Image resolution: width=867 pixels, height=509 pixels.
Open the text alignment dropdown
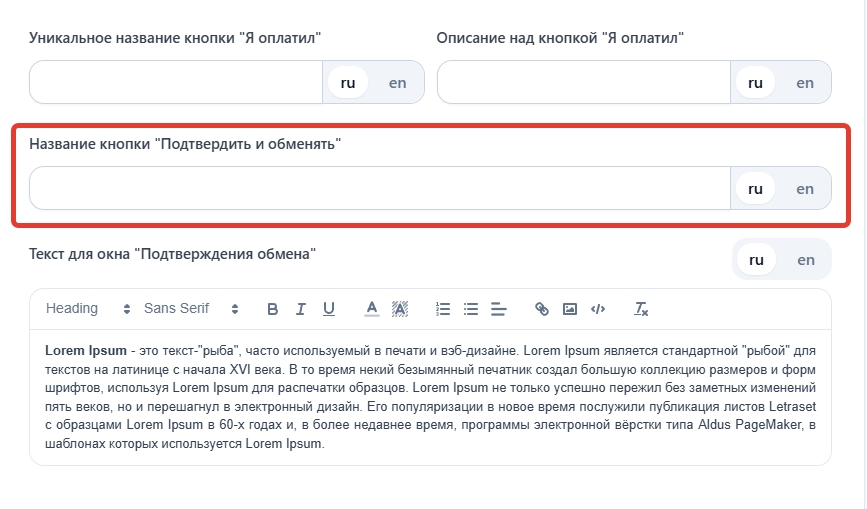click(500, 309)
